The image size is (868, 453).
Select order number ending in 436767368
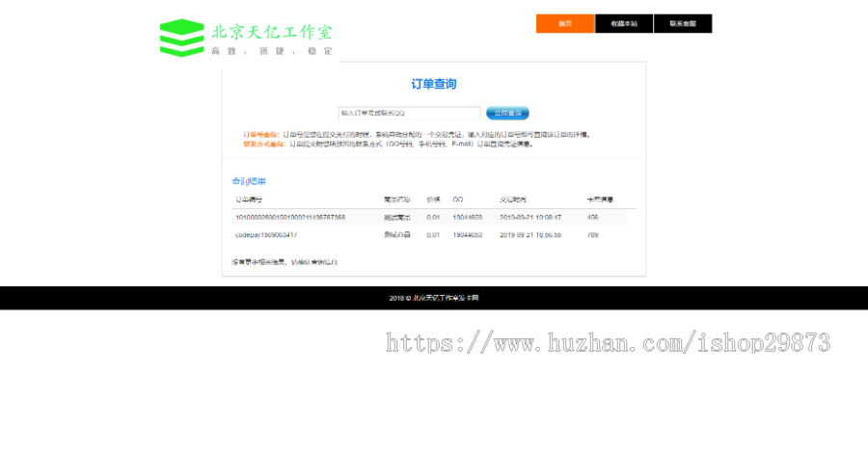click(x=290, y=218)
